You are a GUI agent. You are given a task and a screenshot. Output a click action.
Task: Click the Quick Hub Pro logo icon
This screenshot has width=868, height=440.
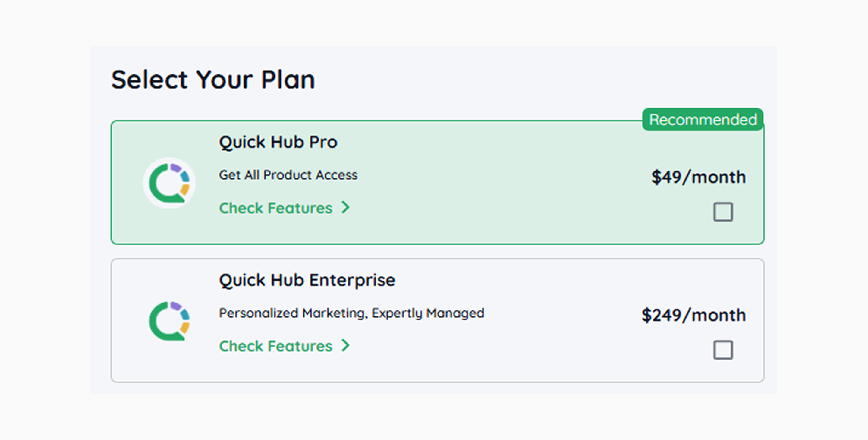tap(169, 183)
